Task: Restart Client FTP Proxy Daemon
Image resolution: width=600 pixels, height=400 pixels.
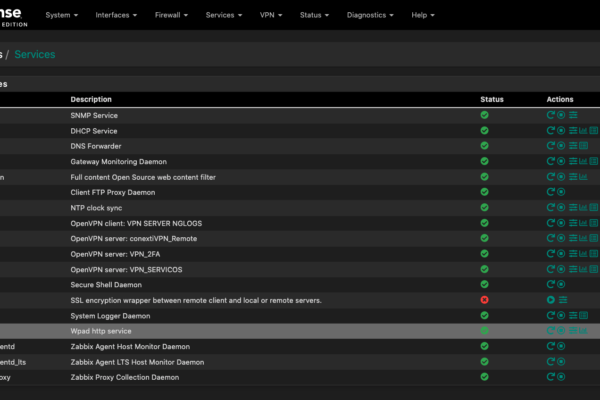Action: click(x=550, y=192)
